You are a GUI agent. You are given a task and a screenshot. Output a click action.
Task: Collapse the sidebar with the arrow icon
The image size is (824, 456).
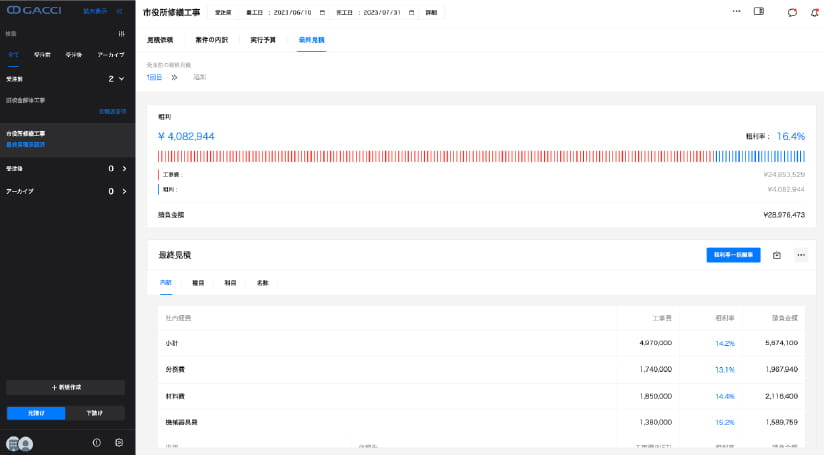click(x=120, y=12)
